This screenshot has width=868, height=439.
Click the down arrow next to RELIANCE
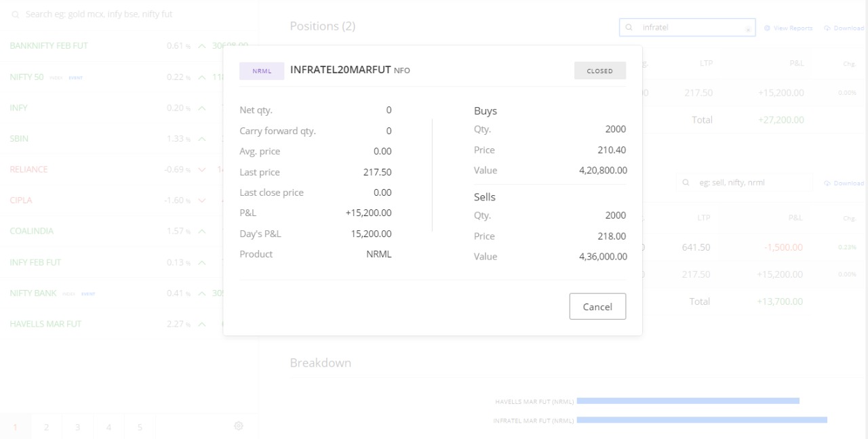click(201, 169)
